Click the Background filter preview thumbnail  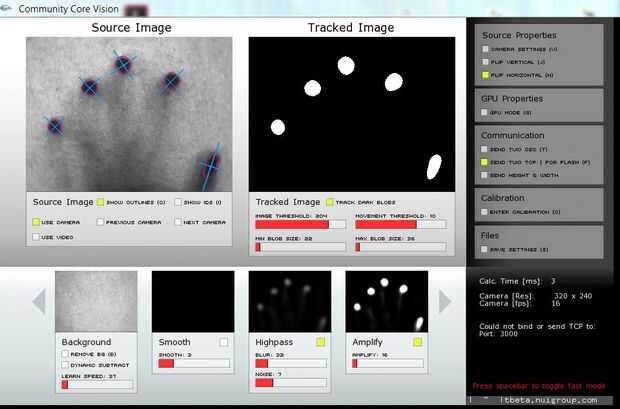click(x=96, y=301)
